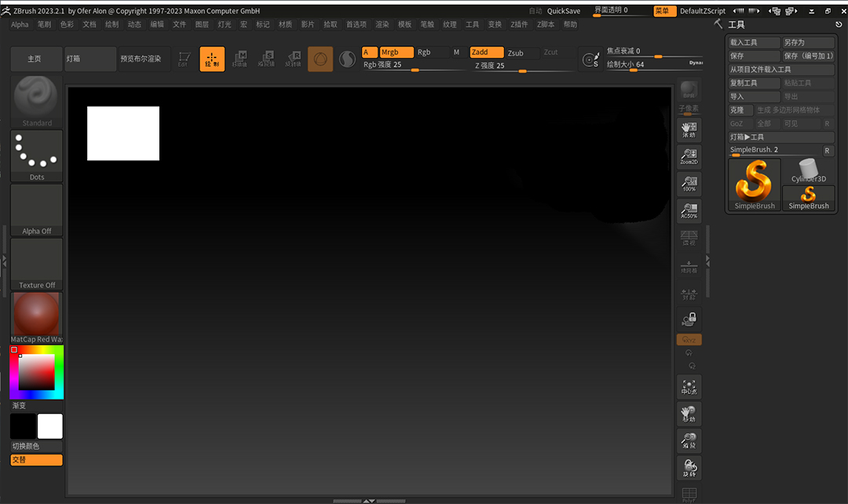Click the 另存为 save as button

pyautogui.click(x=808, y=42)
